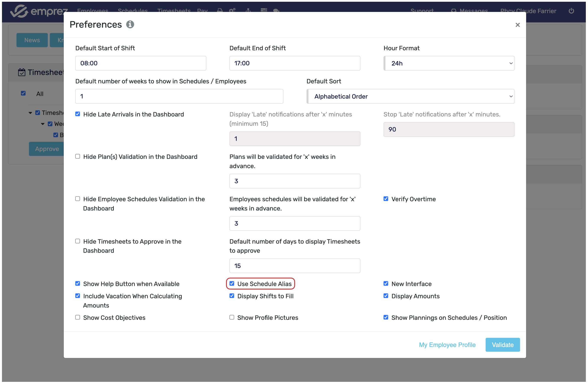Toggle Hide Late Arrivals in the Dashboard

(78, 114)
